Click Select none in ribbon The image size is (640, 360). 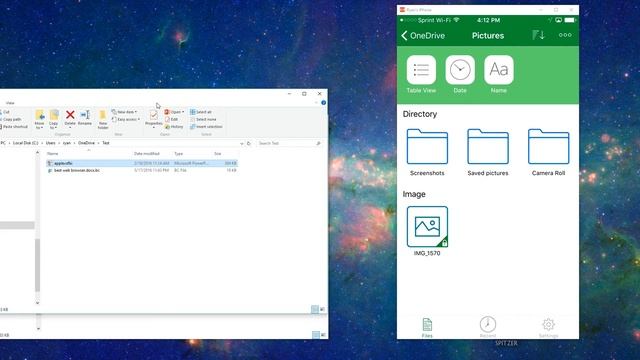203,119
